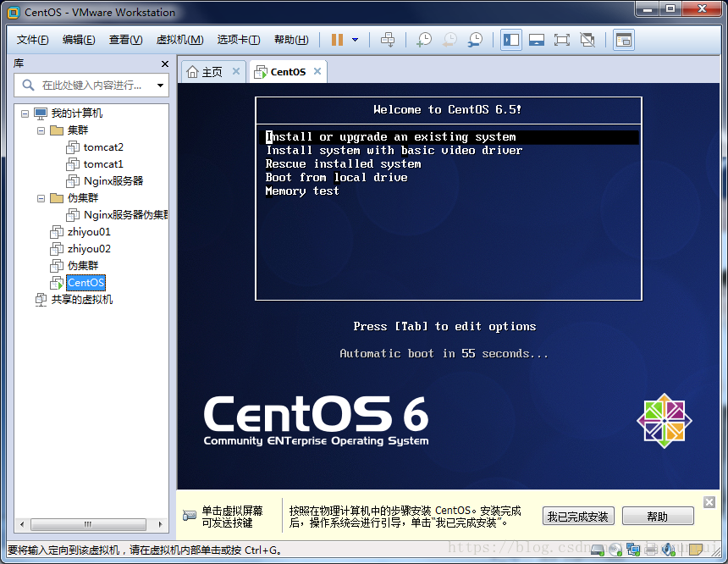Close the 主页 tab

(x=236, y=71)
